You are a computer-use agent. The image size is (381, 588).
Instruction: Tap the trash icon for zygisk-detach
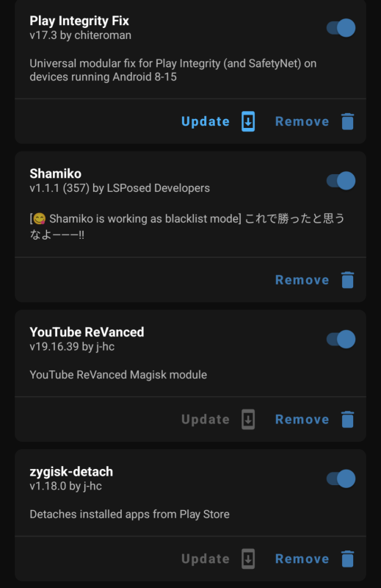[x=348, y=559]
